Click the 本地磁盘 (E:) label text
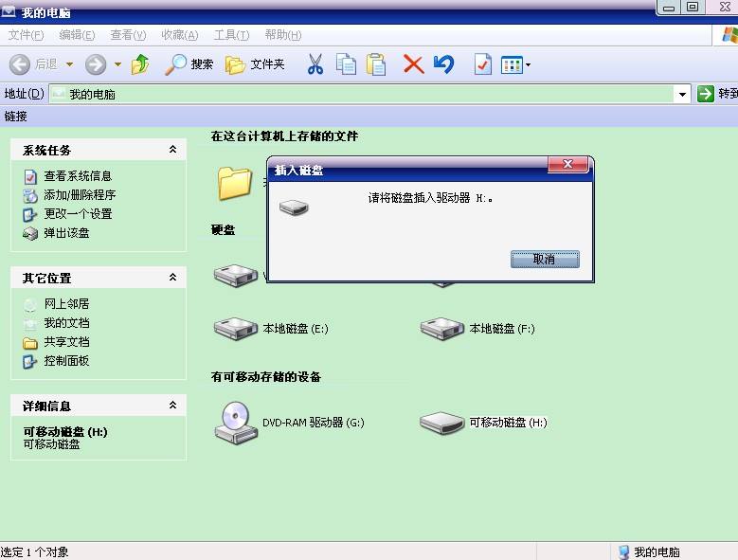 [x=296, y=329]
